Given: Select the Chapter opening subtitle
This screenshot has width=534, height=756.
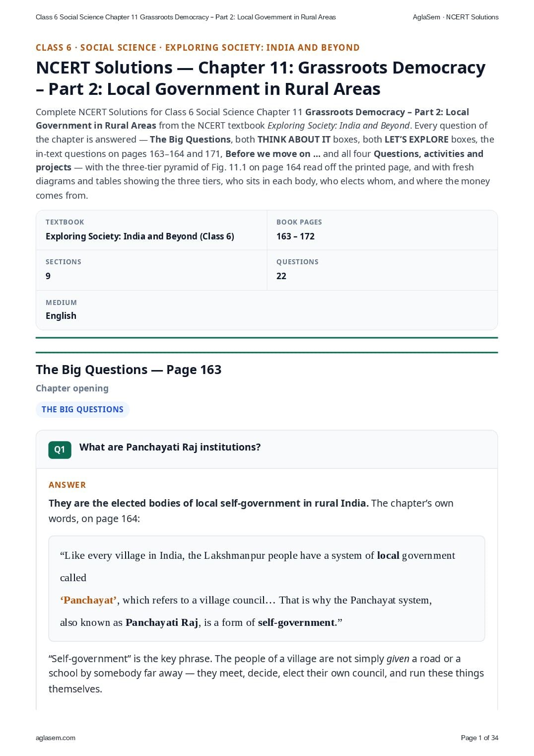Looking at the screenshot, I should [x=72, y=388].
